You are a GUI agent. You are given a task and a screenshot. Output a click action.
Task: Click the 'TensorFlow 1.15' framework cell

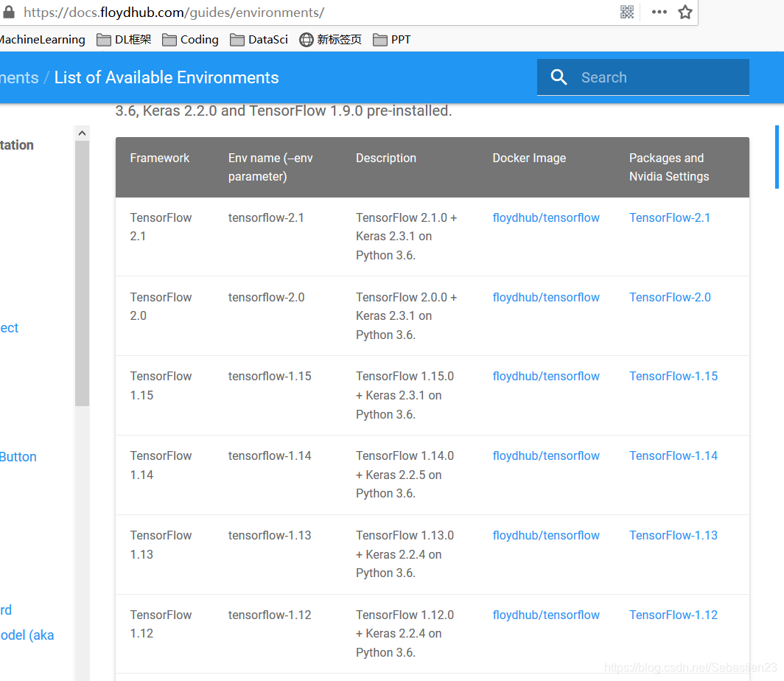pos(161,386)
